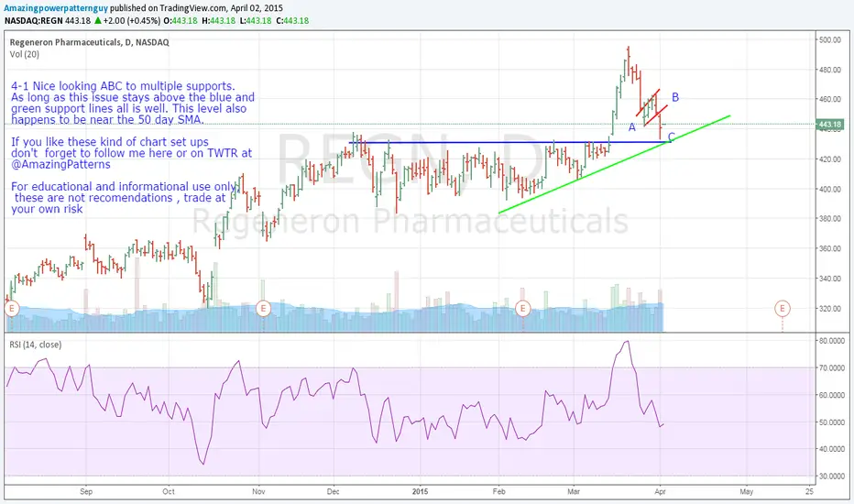Image resolution: width=854 pixels, height=504 pixels.
Task: Click the 500.00 price axis label
Action: tap(829, 39)
